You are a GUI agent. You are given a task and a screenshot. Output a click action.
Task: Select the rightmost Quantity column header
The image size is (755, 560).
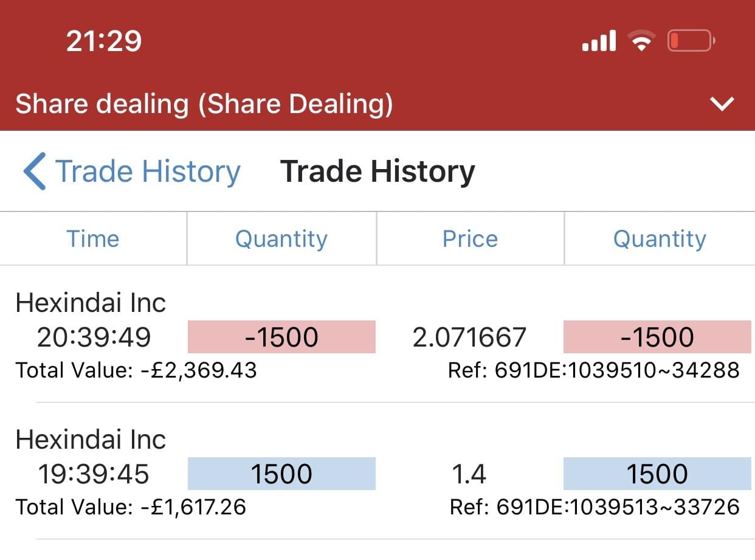pyautogui.click(x=660, y=239)
